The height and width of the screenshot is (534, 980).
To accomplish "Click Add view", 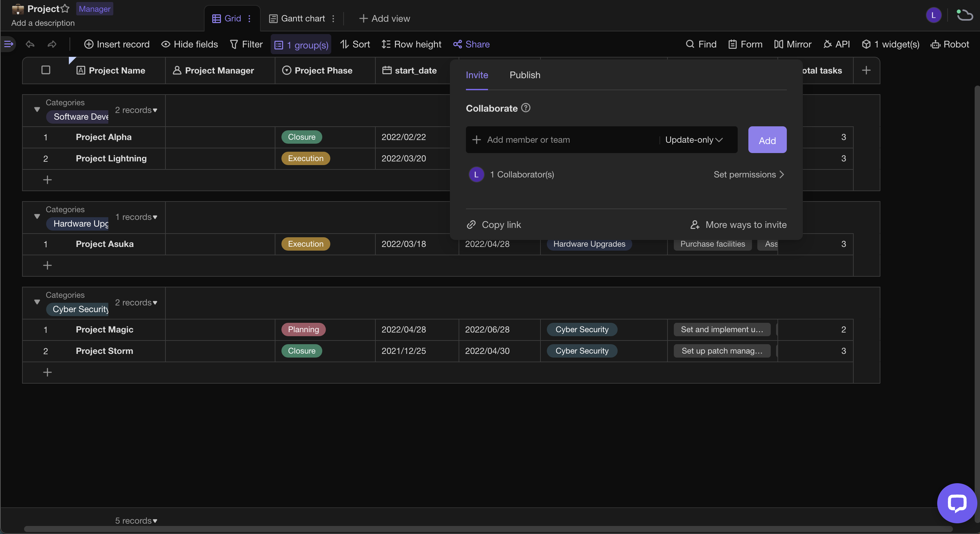I will pos(385,19).
